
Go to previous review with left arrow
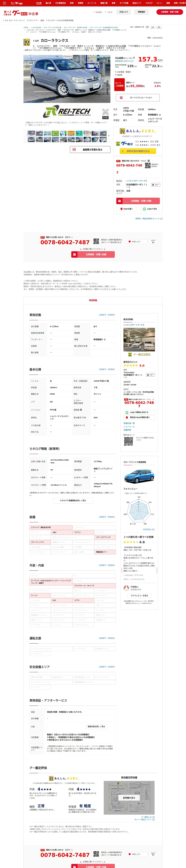(122, 570)
